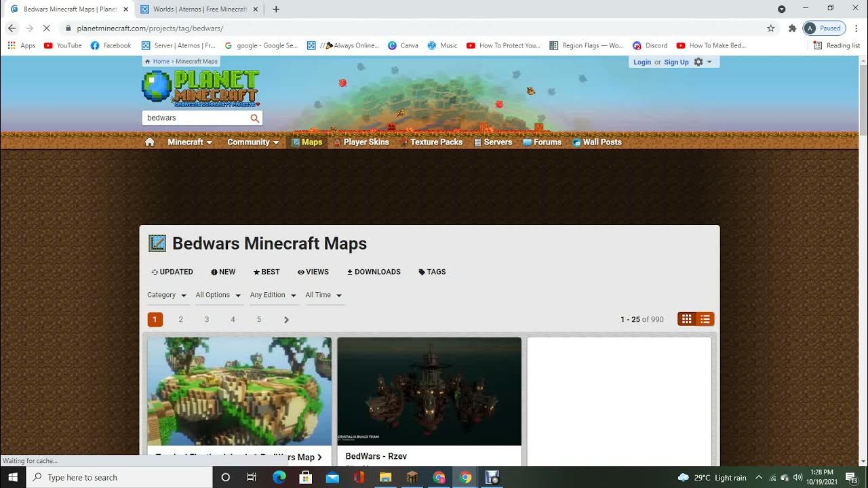Open new browser tab
This screenshot has width=868, height=488.
275,9
